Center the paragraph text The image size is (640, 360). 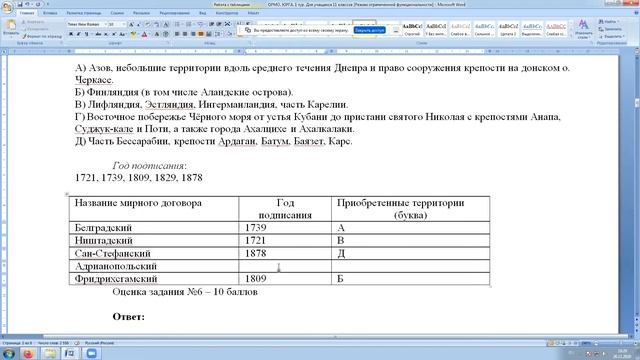(x=184, y=34)
